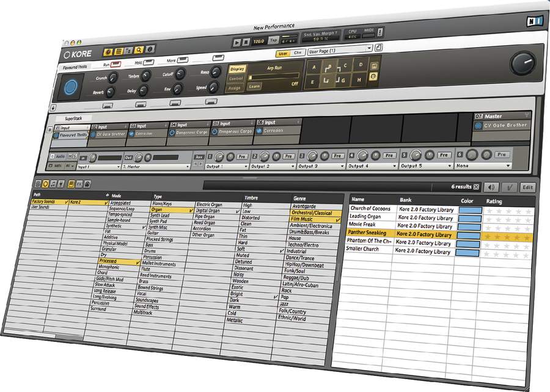This screenshot has width=550, height=392.
Task: Open the User Page (1) dropdown
Action: [x=340, y=51]
